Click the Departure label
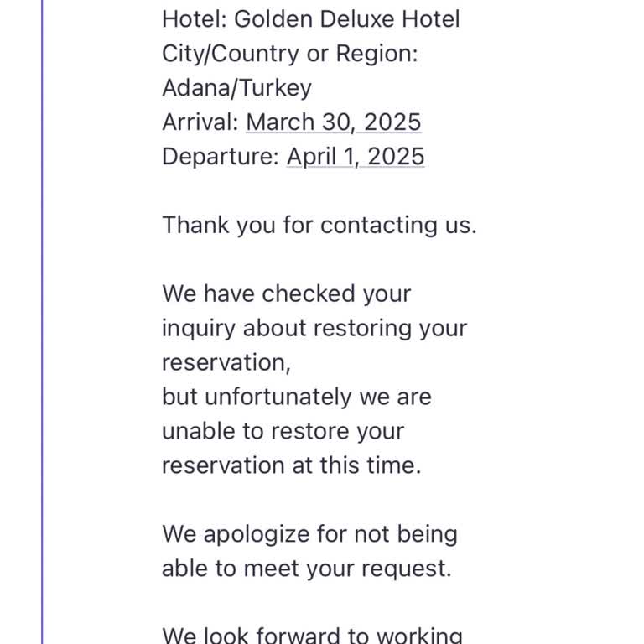Screen dimensions: 644x644 (220, 157)
